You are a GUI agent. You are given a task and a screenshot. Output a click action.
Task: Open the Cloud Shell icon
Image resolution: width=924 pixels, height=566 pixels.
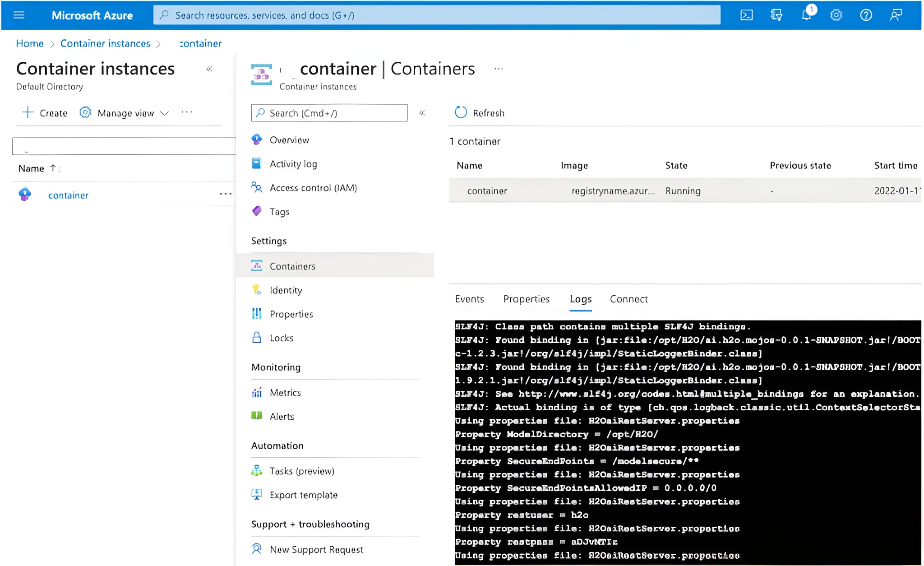(746, 15)
